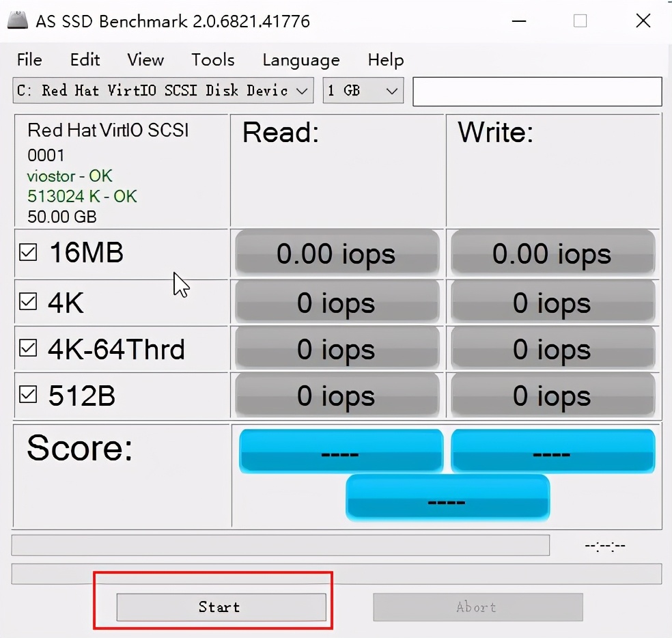Screen dimensions: 672x638
Task: Uncheck the 512B test checkbox
Action: pos(28,394)
